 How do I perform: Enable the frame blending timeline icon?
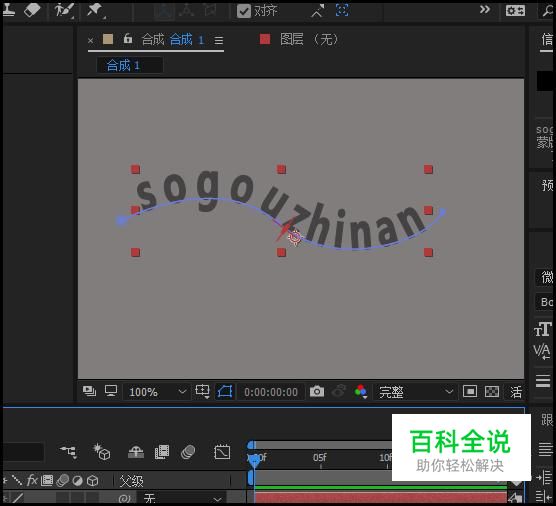tap(162, 452)
